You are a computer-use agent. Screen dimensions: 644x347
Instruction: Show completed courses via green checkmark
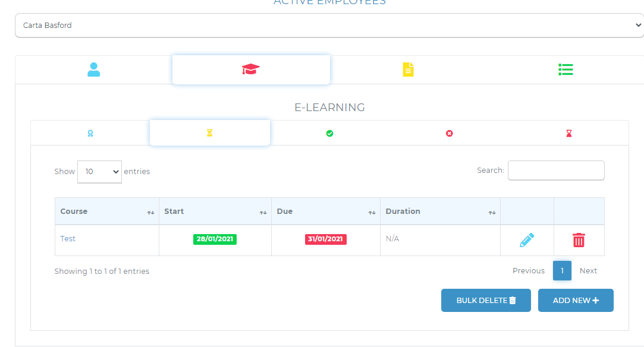click(x=329, y=133)
